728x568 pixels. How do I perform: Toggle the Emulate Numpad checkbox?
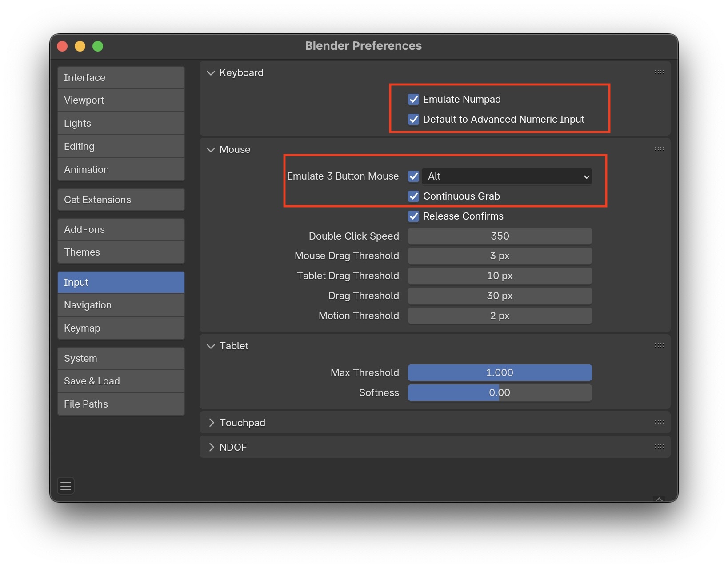[413, 99]
